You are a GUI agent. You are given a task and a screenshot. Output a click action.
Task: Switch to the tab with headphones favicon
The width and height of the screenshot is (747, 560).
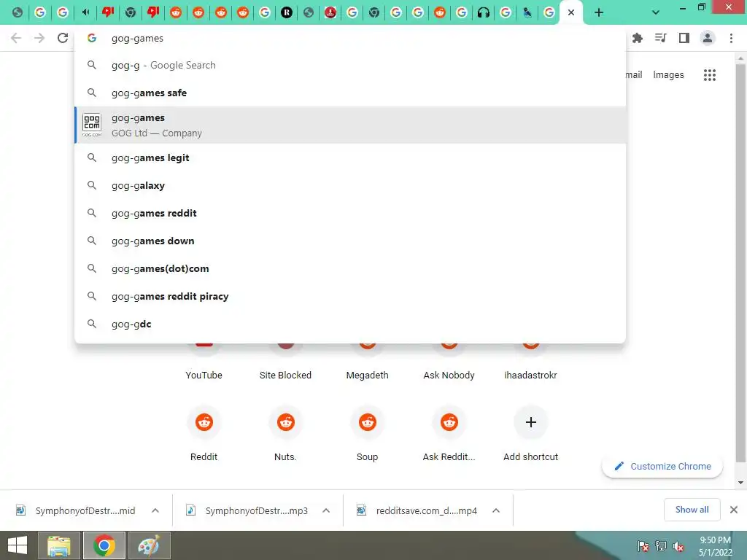(x=484, y=12)
